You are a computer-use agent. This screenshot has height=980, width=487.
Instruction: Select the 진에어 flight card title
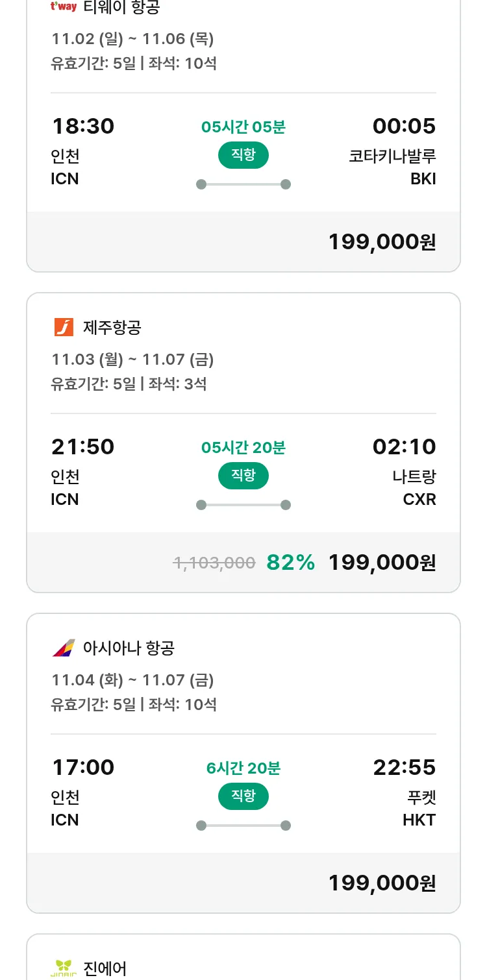click(x=105, y=968)
